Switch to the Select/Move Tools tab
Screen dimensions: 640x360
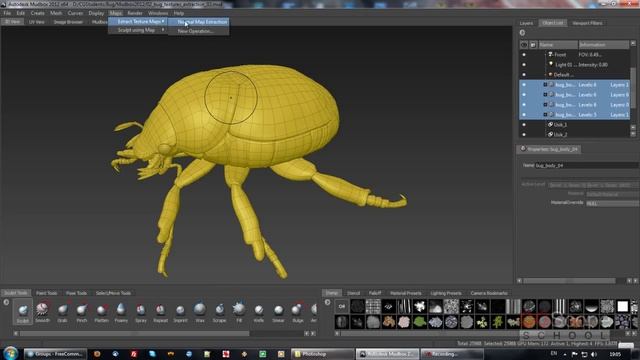[113, 293]
